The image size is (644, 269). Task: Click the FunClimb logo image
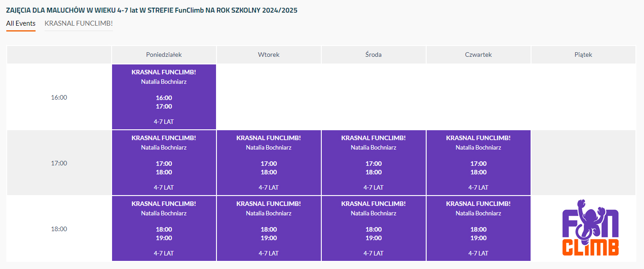(590, 228)
